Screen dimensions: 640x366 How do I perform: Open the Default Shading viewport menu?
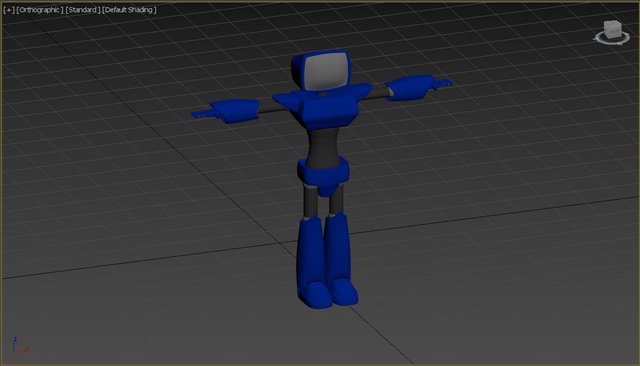click(x=129, y=10)
